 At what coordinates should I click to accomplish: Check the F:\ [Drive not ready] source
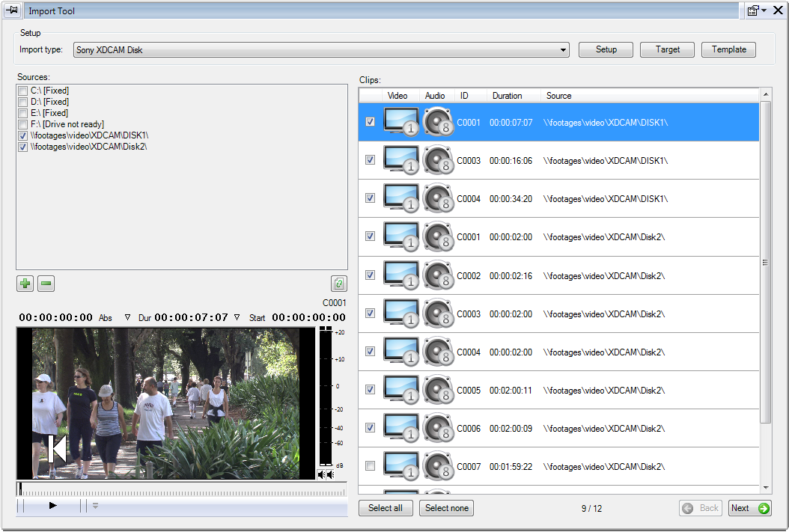(22, 124)
